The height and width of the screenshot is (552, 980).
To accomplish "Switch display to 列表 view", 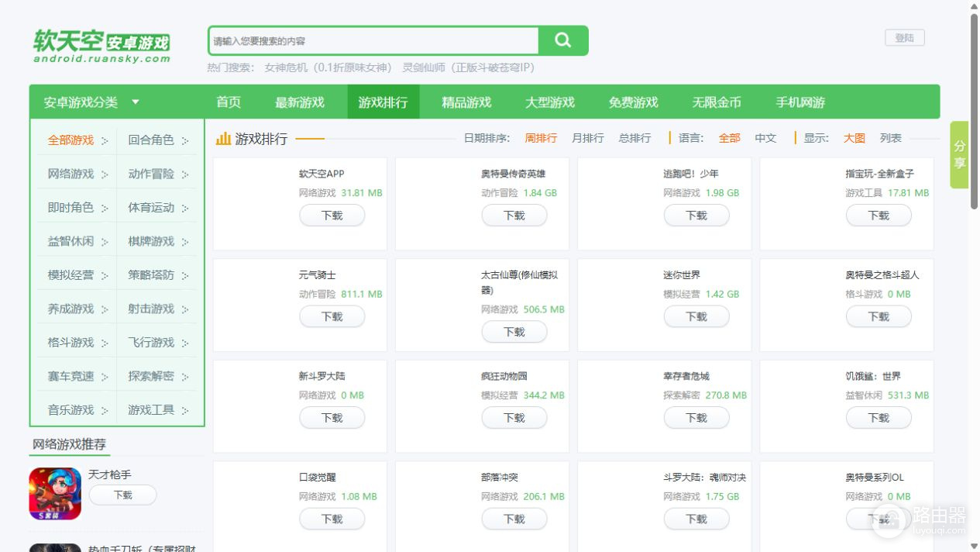I will click(891, 138).
